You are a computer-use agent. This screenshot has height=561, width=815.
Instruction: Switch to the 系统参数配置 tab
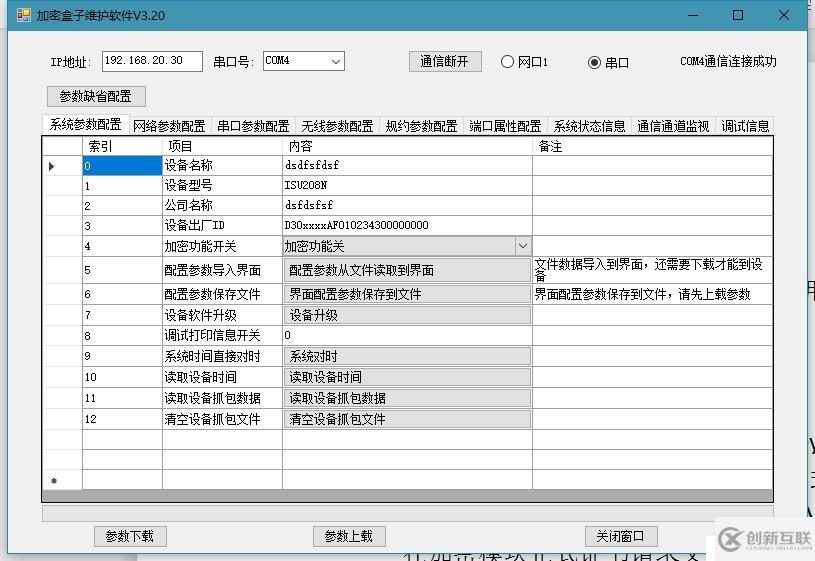click(x=86, y=124)
